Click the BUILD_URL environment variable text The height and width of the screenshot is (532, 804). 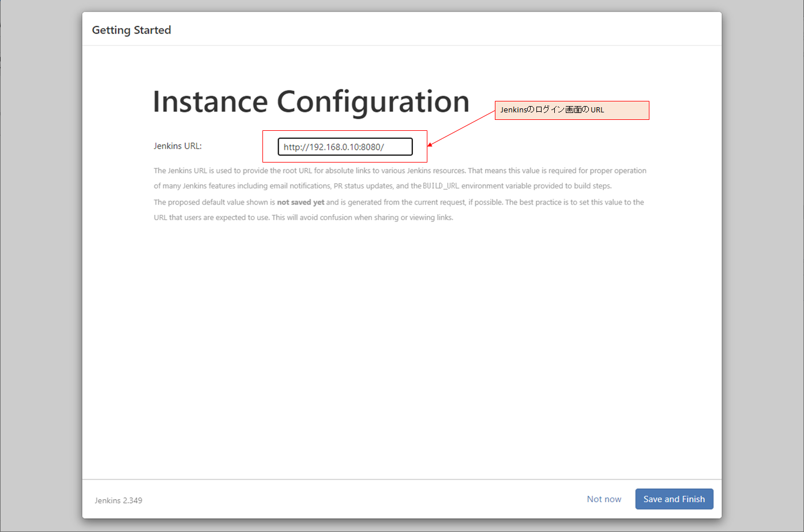(x=441, y=186)
